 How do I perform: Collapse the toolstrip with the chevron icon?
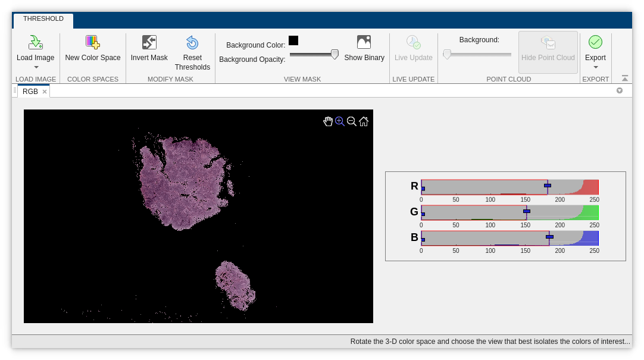point(624,78)
